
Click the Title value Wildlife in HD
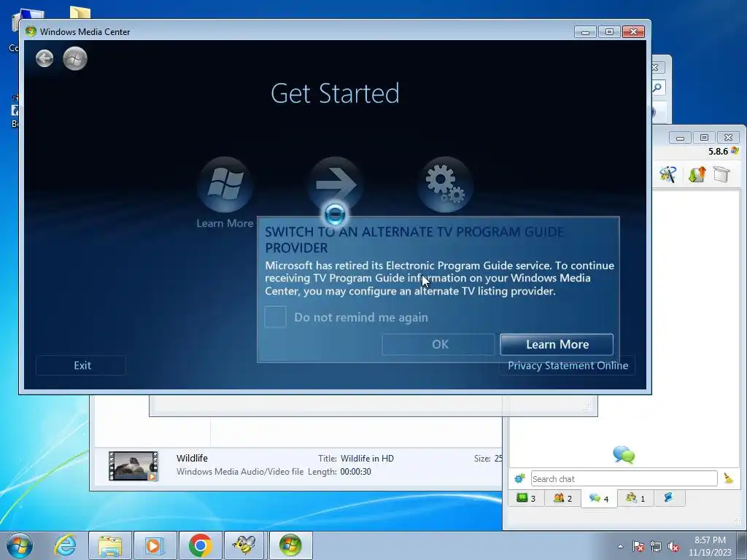[367, 459]
